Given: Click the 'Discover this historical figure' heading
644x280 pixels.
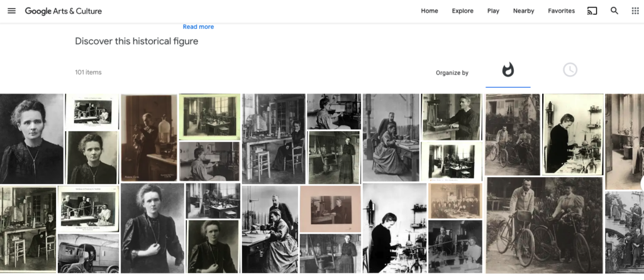Looking at the screenshot, I should point(136,41).
